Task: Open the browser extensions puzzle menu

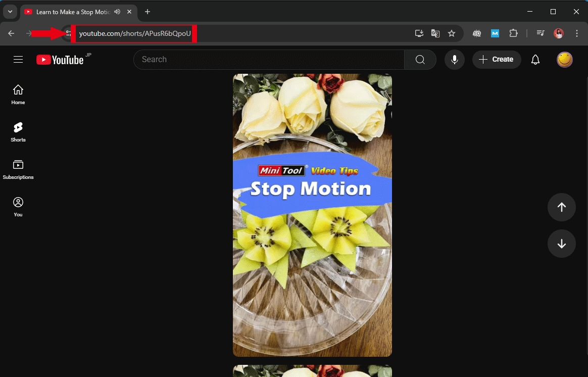Action: [514, 33]
